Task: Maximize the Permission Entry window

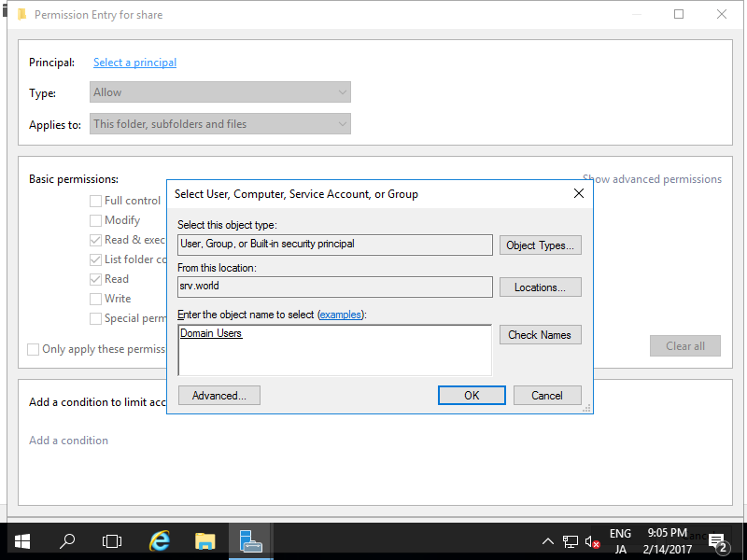Action: (679, 14)
